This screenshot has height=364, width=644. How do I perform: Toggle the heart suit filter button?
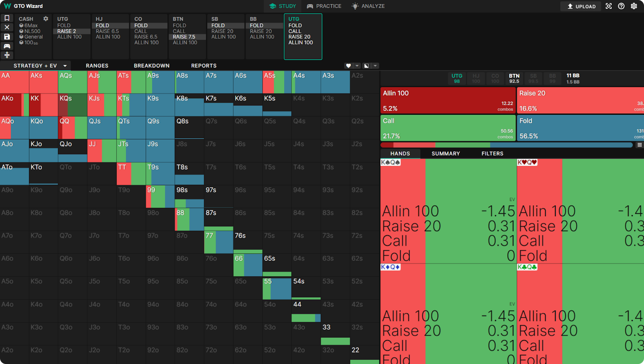tap(348, 66)
